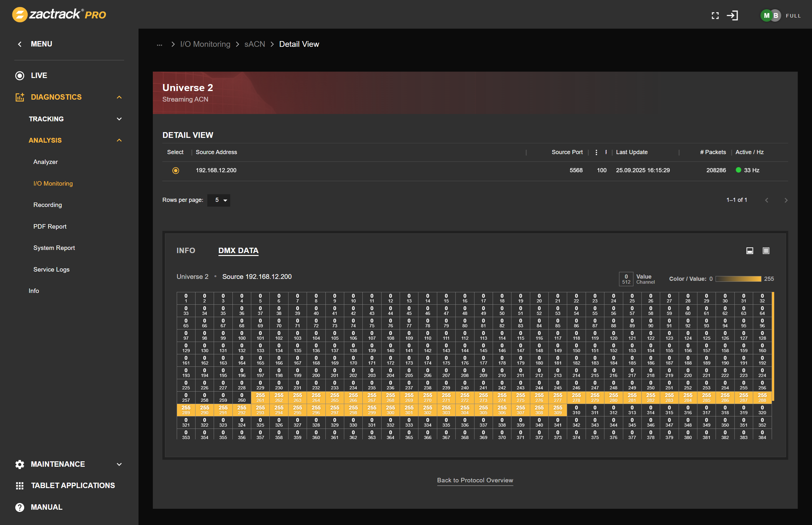Open I/O Monitoring from the breadcrumb
The image size is (812, 525).
pyautogui.click(x=205, y=44)
